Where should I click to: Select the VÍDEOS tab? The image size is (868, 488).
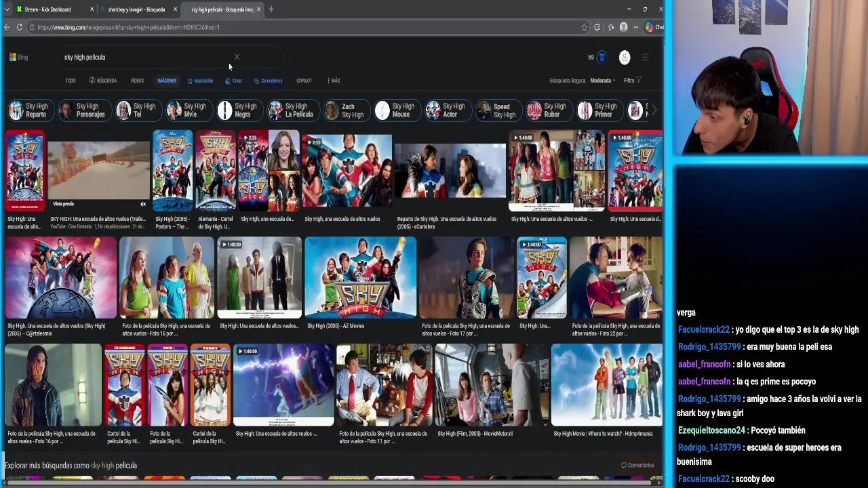click(137, 81)
